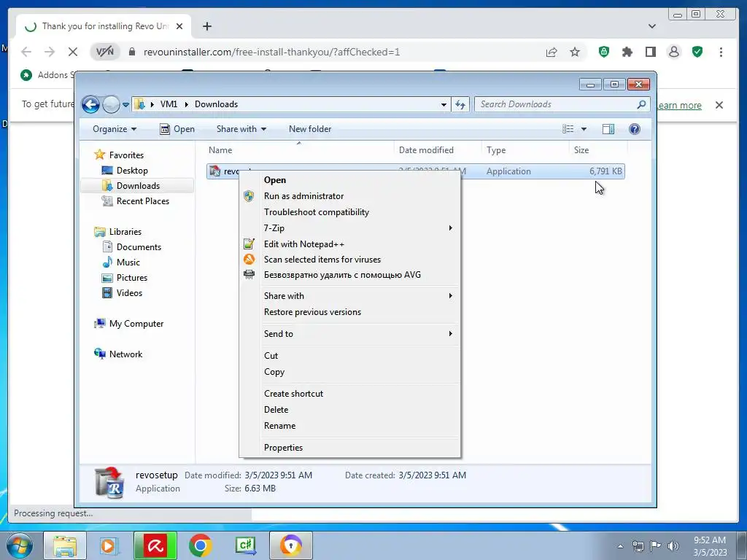
Task: Select Downloads in the navigation pane
Action: point(137,186)
